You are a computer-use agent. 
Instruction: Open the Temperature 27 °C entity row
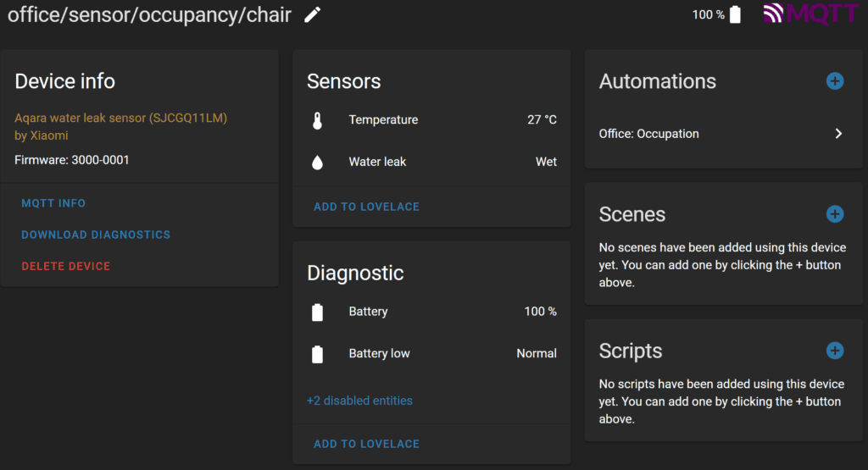click(431, 120)
